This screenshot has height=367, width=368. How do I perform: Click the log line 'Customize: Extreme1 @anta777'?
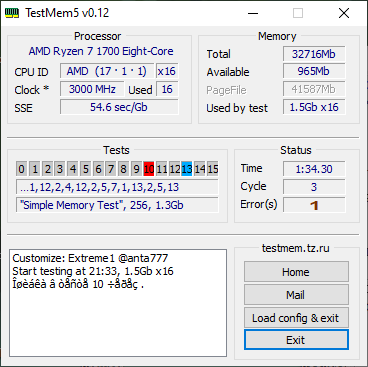point(90,258)
